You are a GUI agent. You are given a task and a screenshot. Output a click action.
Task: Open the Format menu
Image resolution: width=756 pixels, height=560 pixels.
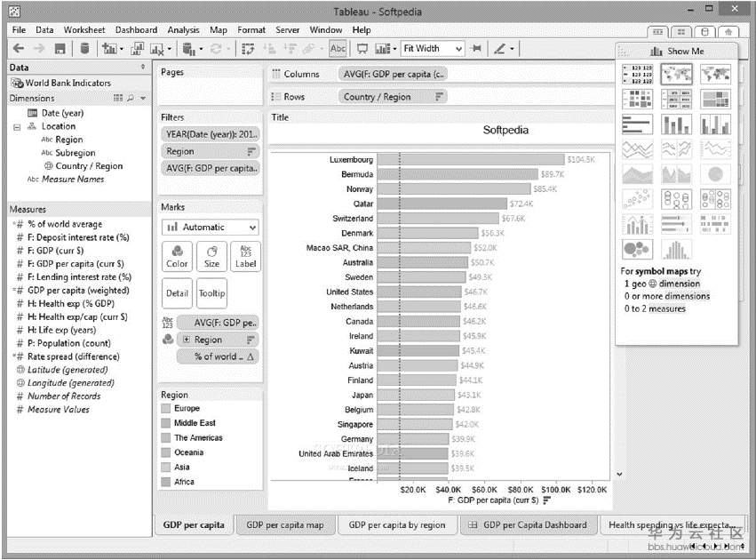coord(251,30)
